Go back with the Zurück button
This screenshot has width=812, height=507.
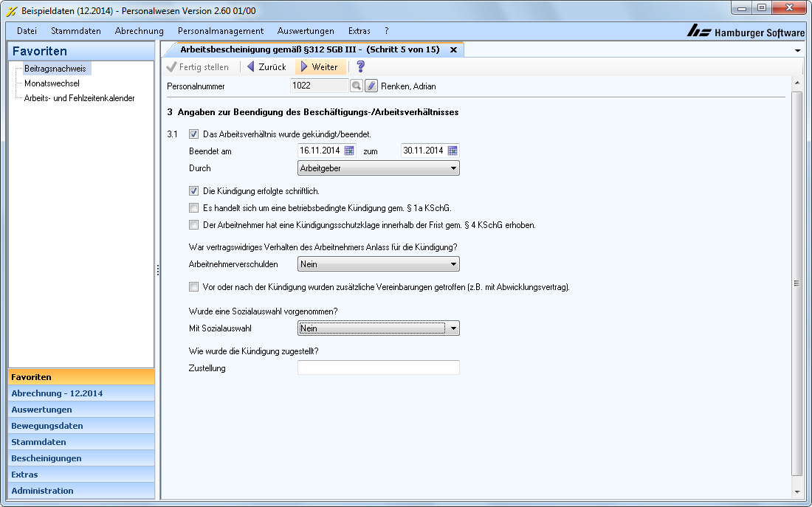pyautogui.click(x=266, y=67)
